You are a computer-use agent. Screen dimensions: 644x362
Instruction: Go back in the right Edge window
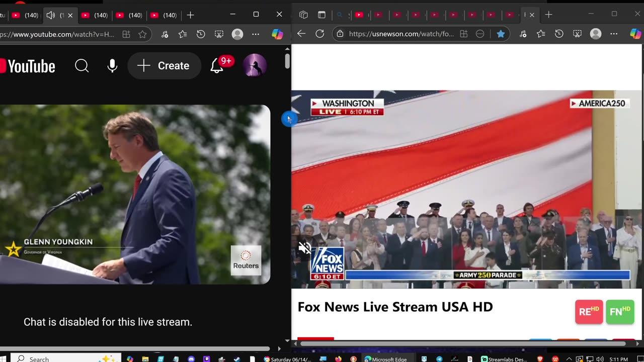pyautogui.click(x=301, y=34)
